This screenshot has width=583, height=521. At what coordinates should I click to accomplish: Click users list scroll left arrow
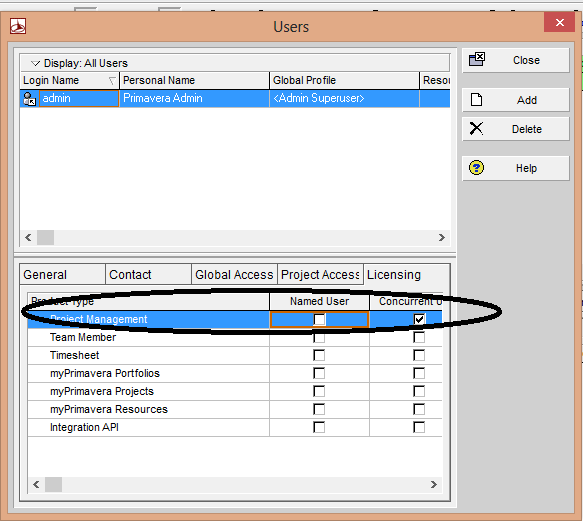(28, 237)
